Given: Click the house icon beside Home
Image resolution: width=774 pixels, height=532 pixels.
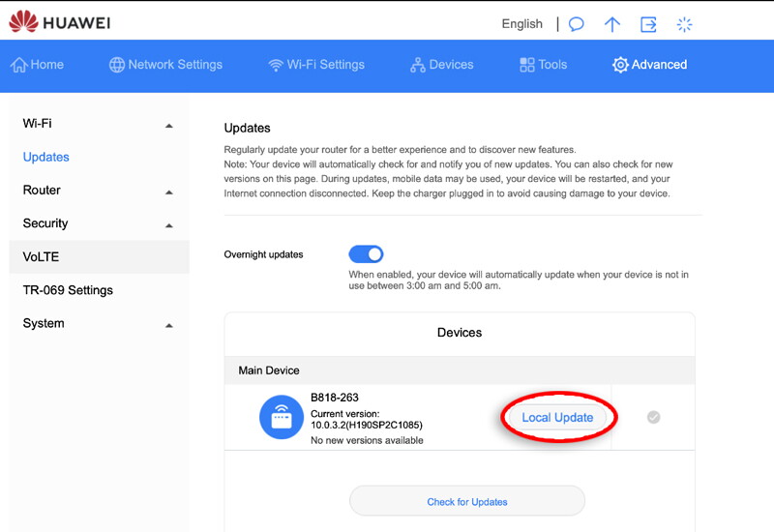Looking at the screenshot, I should point(18,65).
